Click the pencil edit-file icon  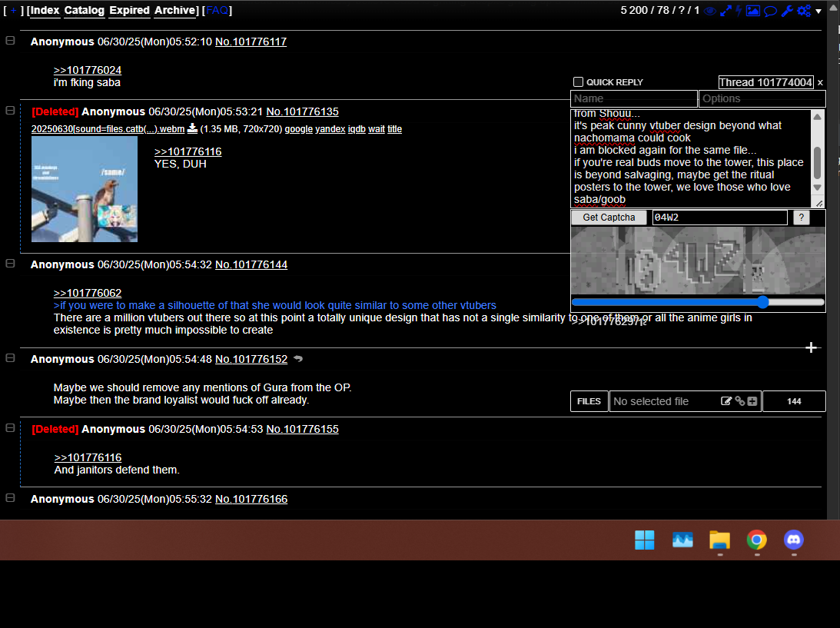coord(726,401)
